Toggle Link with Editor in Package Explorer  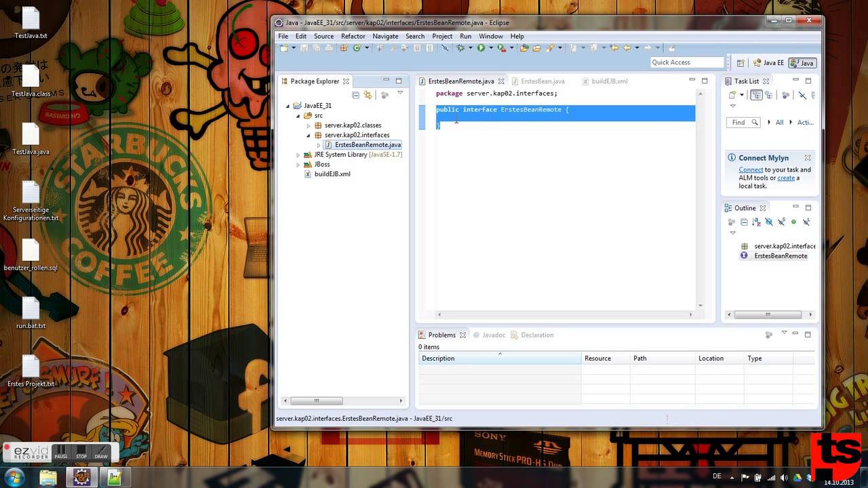(x=368, y=95)
